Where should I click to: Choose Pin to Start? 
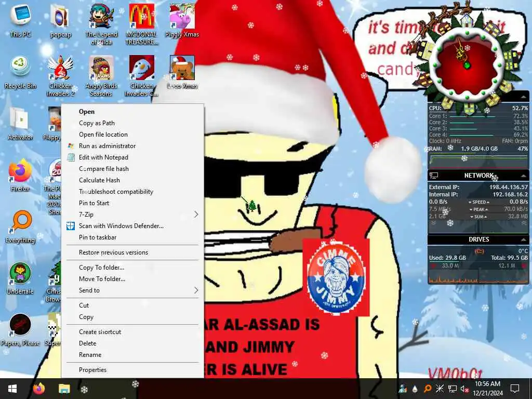click(132, 203)
